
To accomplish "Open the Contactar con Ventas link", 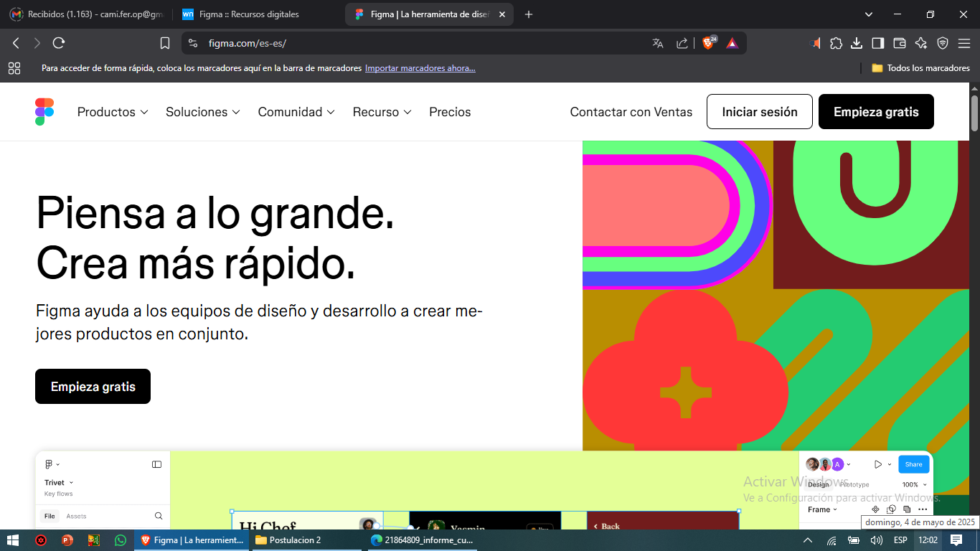I will pos(631,112).
